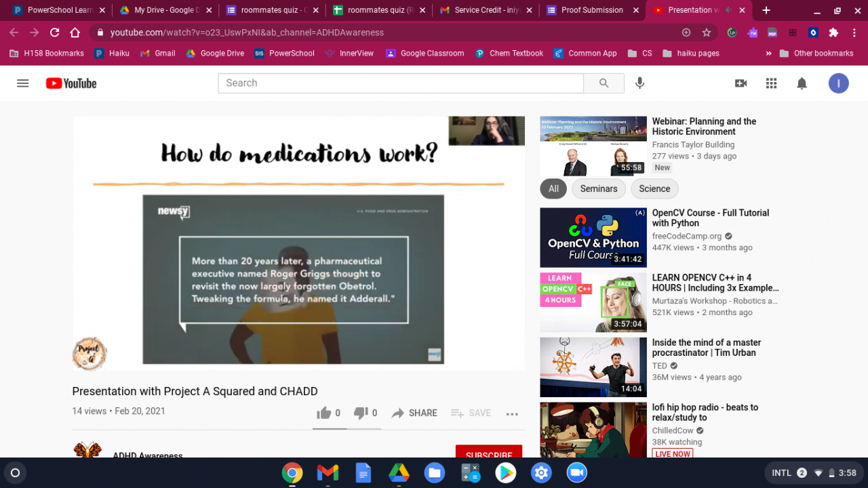Open the YouTube apps grid
This screenshot has height=488, width=868.
pyautogui.click(x=771, y=83)
